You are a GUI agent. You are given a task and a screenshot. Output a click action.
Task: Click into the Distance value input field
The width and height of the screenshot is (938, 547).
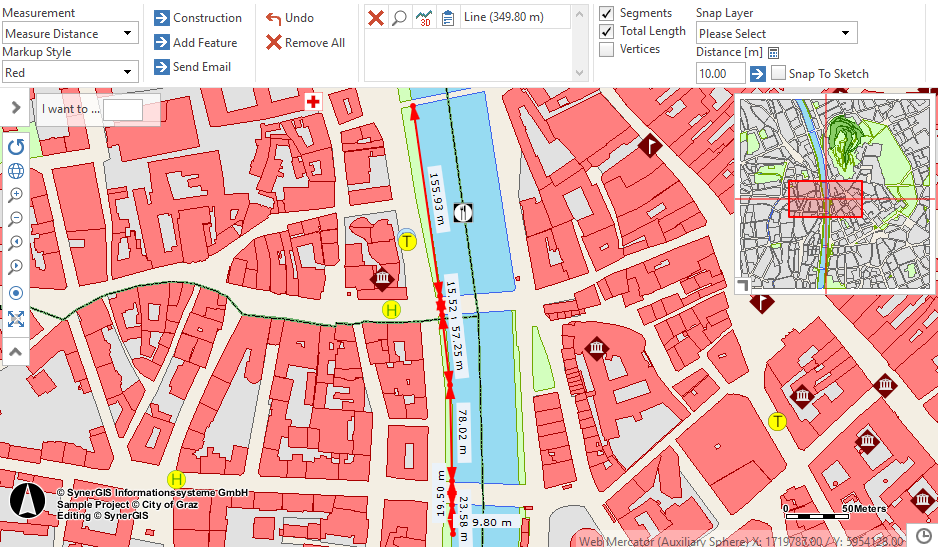pos(720,73)
